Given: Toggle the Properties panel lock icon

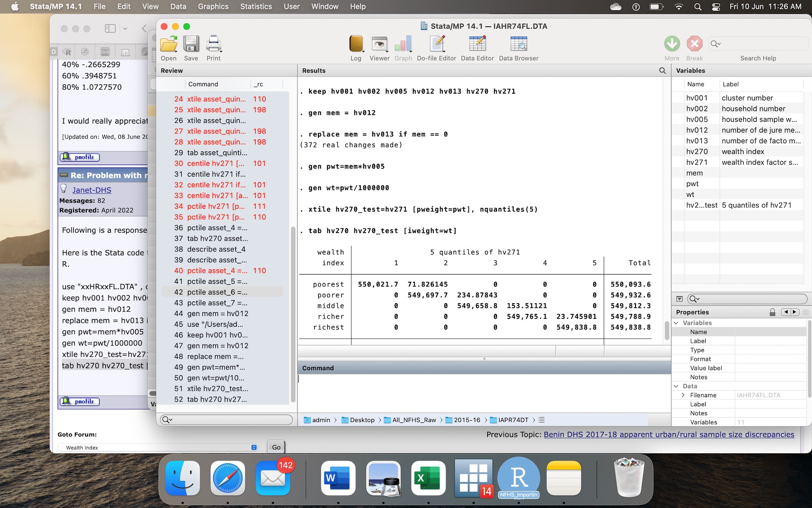Looking at the screenshot, I should pyautogui.click(x=772, y=312).
